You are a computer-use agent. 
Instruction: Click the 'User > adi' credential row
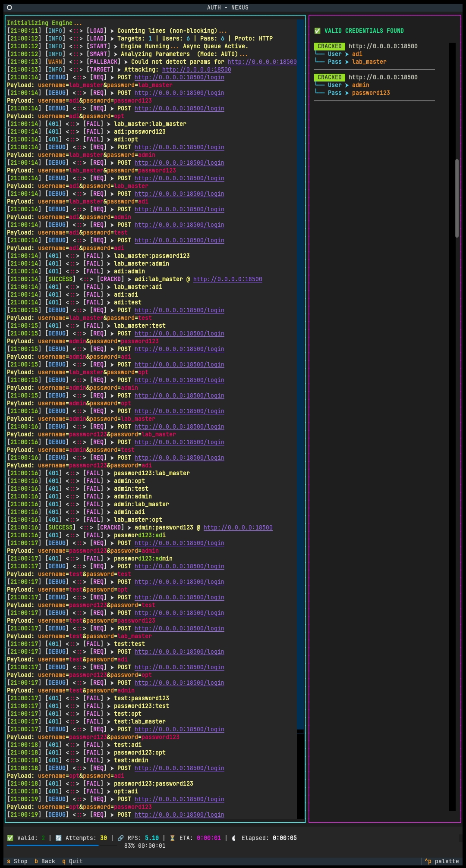point(338,54)
